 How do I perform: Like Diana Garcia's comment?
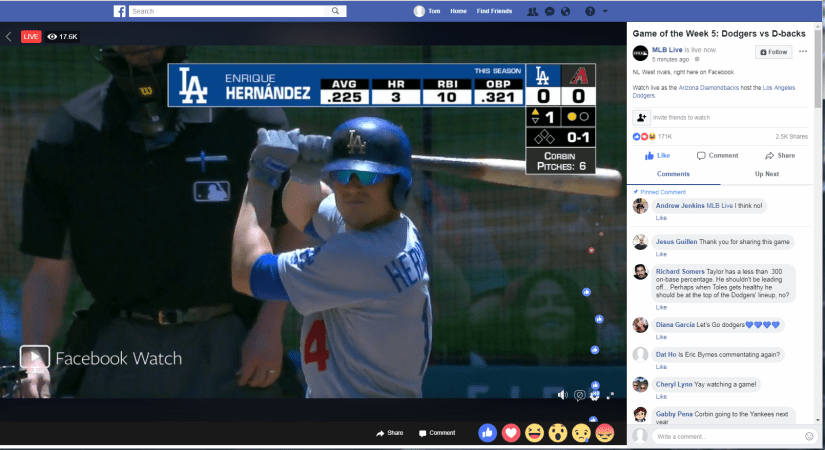tap(661, 337)
